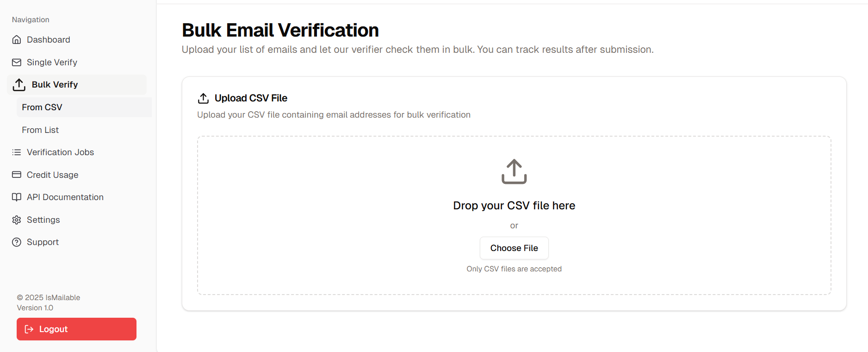Click the large upload icon in drop zone
868x352 pixels.
pos(514,172)
